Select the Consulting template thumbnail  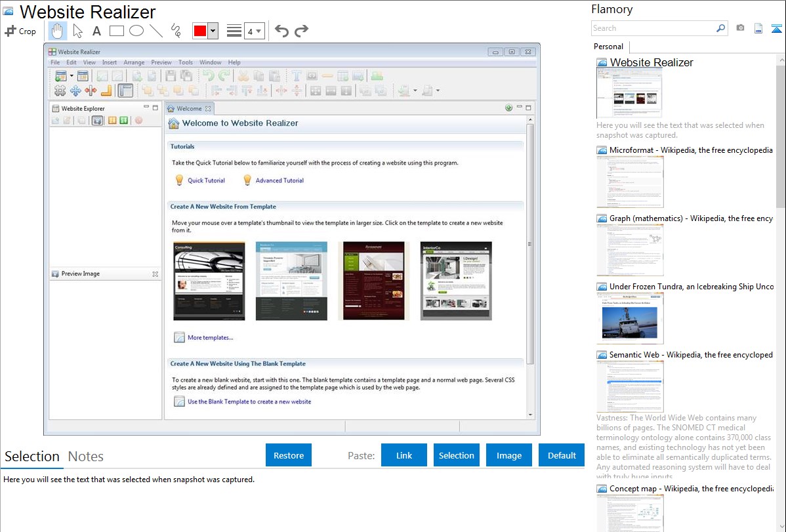(209, 281)
